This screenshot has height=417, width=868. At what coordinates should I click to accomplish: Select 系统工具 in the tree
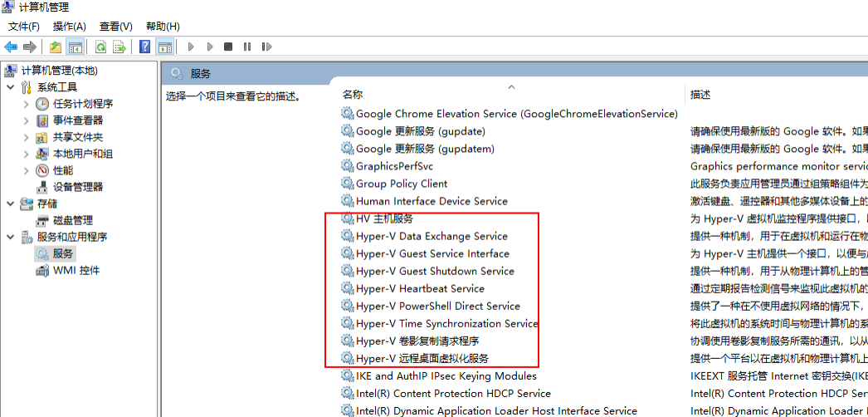[57, 87]
